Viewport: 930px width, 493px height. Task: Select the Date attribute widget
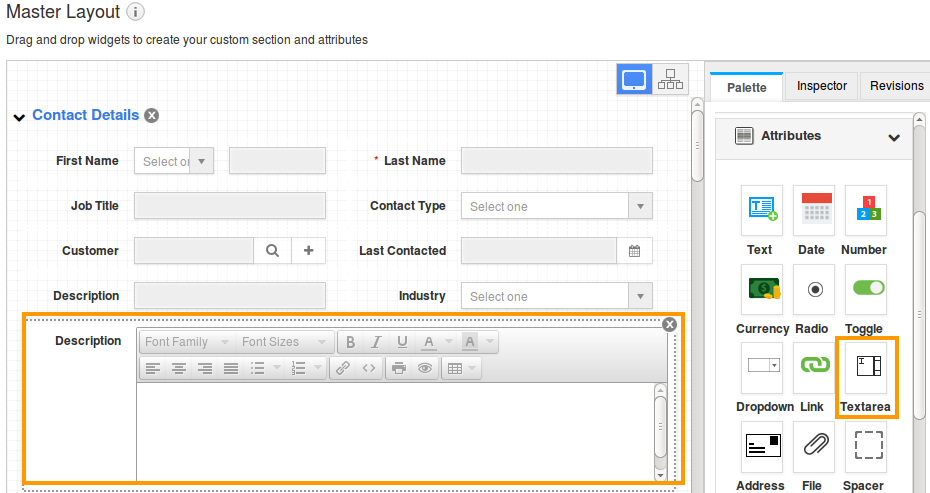coord(812,210)
